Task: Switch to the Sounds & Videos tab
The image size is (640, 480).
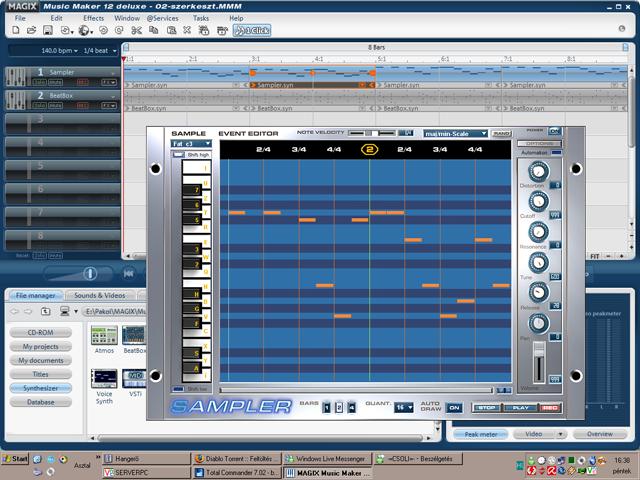Action: (100, 296)
